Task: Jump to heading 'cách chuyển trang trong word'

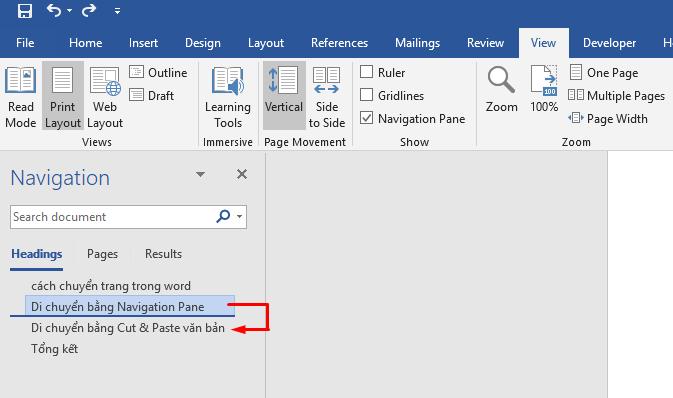Action: (111, 286)
